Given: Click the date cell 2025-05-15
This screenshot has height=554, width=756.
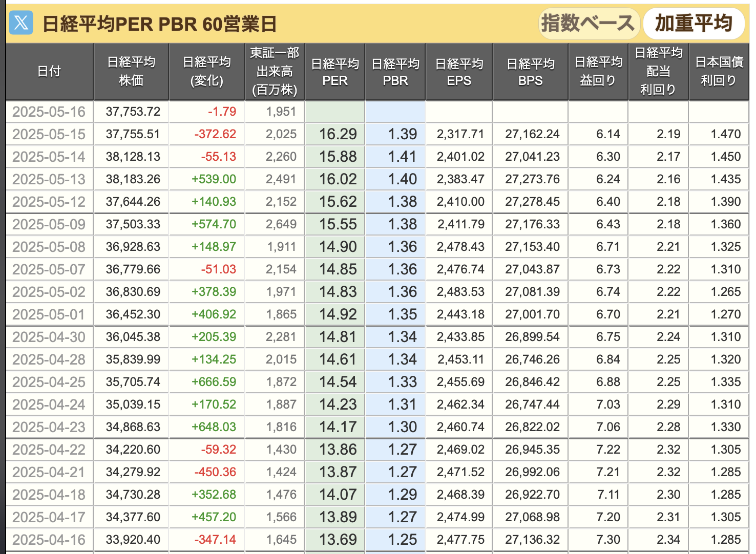Looking at the screenshot, I should pos(49,134).
